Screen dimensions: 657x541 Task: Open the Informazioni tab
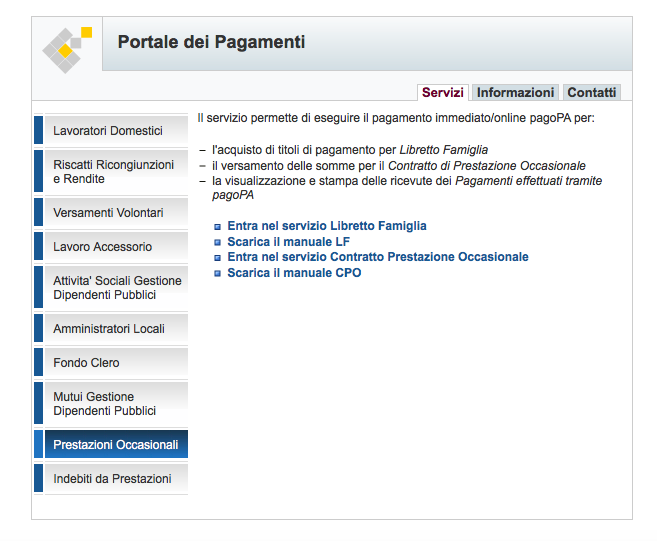coord(515,92)
